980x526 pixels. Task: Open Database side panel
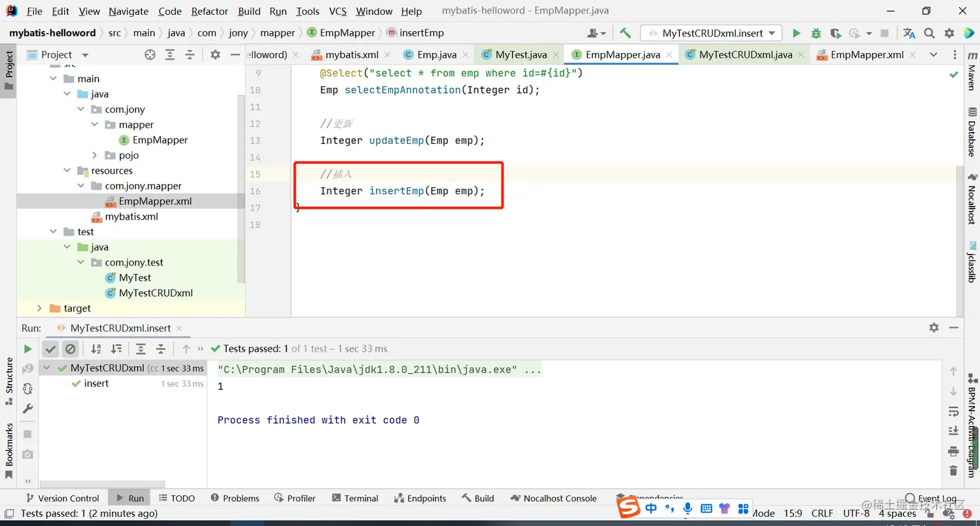972,132
